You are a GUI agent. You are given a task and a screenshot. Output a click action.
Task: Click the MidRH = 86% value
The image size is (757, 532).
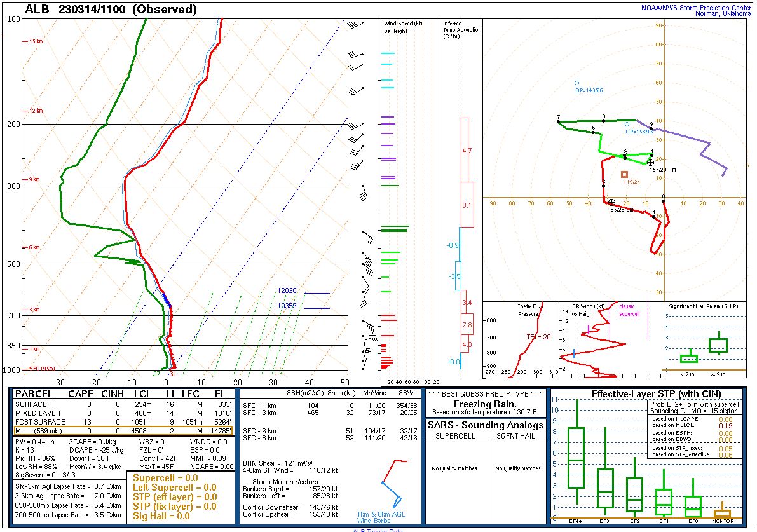pos(35,458)
